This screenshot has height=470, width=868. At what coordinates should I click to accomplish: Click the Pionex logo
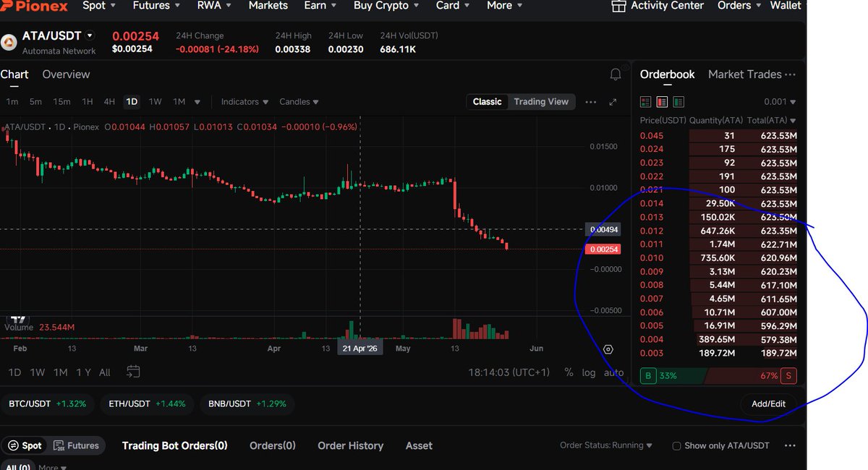(x=34, y=6)
